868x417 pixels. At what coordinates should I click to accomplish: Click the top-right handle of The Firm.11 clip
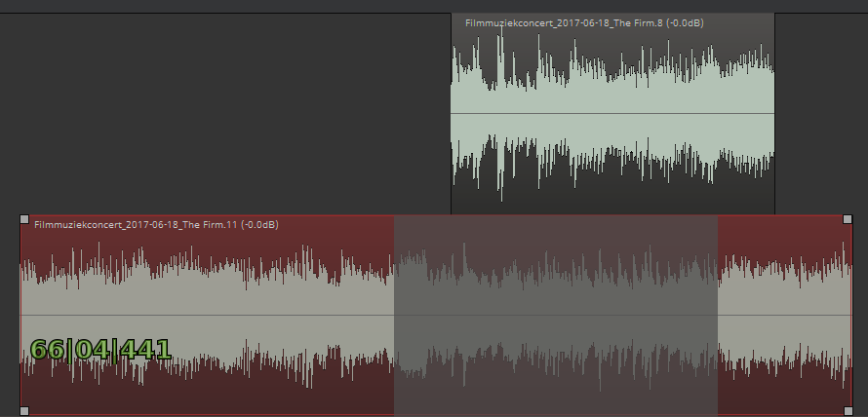click(x=847, y=219)
